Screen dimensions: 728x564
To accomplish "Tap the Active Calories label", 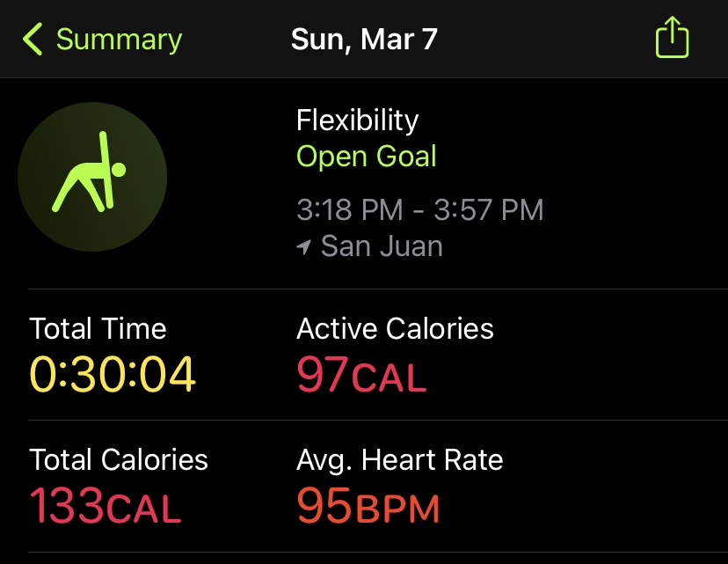I will point(395,329).
